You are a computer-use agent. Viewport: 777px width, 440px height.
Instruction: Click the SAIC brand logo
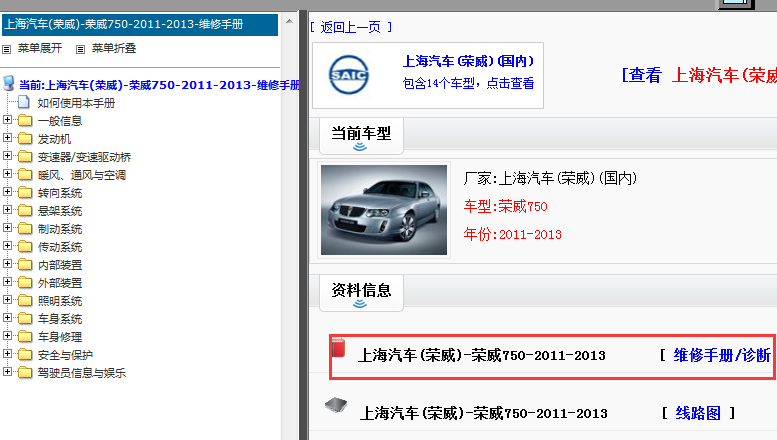349,75
